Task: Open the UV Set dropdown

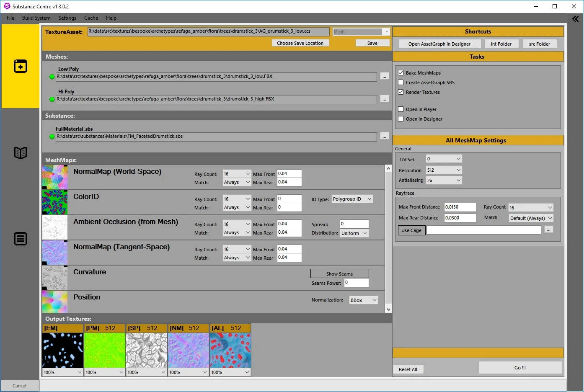Action: click(x=444, y=159)
